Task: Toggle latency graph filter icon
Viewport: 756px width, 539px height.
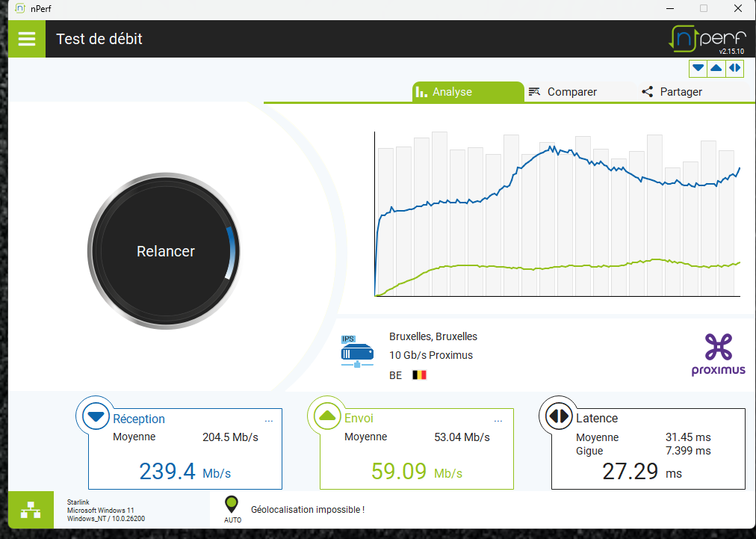Action: click(x=734, y=68)
